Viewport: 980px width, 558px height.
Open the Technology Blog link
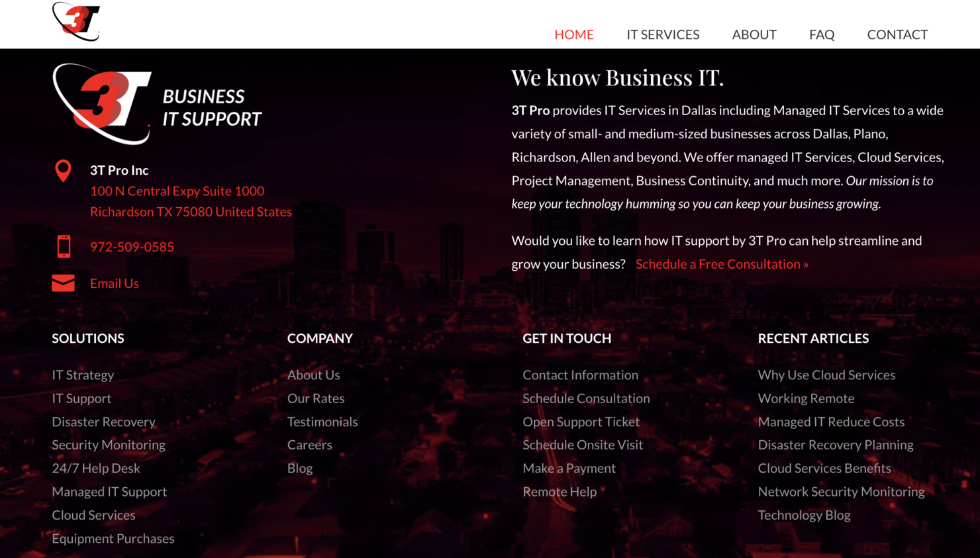(x=804, y=515)
